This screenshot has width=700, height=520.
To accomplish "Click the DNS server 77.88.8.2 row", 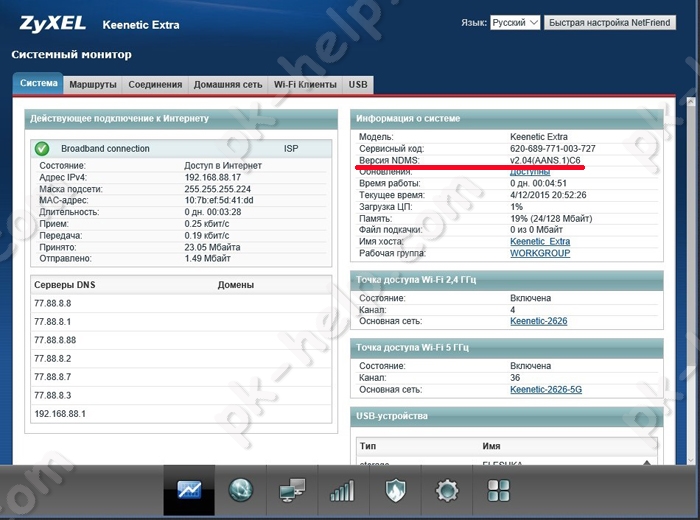I will tap(181, 358).
